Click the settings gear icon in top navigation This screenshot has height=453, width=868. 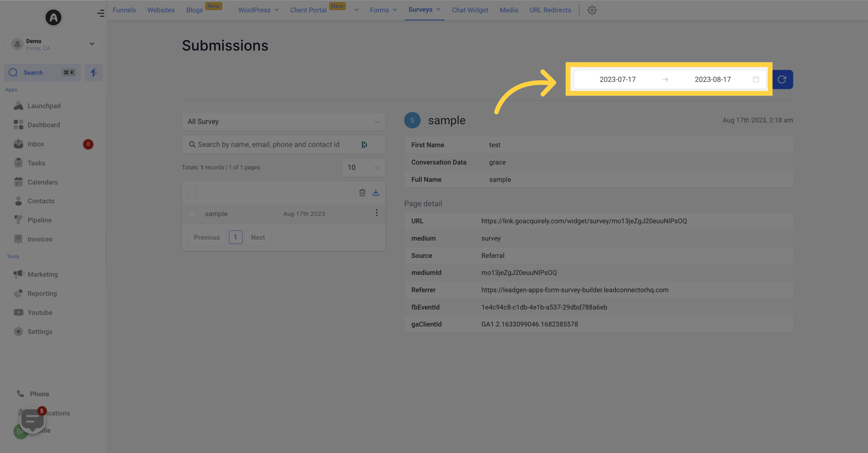pyautogui.click(x=592, y=10)
